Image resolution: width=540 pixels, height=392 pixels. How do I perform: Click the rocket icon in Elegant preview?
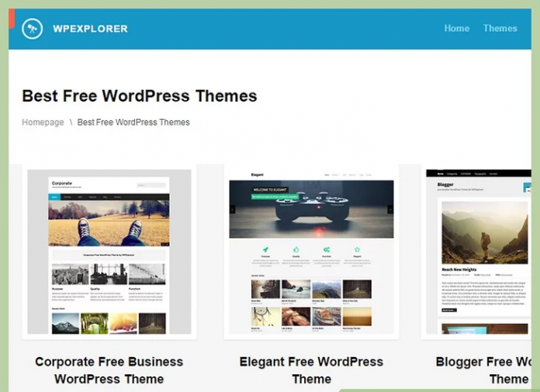click(x=265, y=250)
